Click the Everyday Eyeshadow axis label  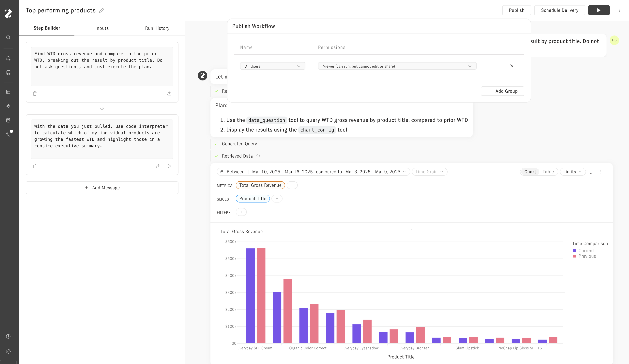pyautogui.click(x=361, y=348)
